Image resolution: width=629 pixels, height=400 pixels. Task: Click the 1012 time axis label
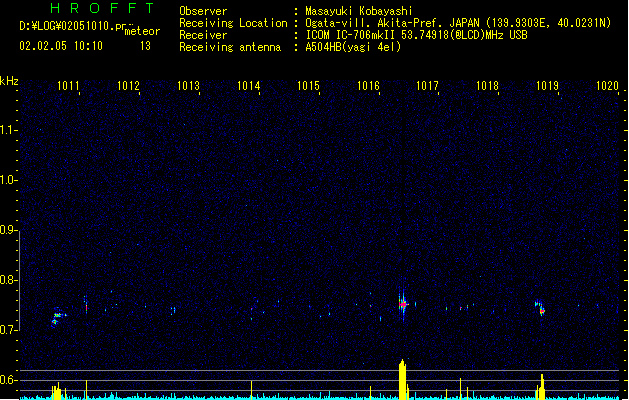[x=128, y=85]
